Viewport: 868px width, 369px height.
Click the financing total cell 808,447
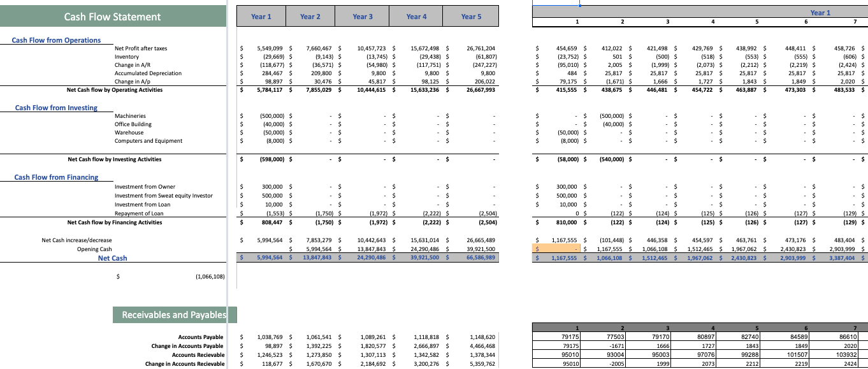coord(272,222)
